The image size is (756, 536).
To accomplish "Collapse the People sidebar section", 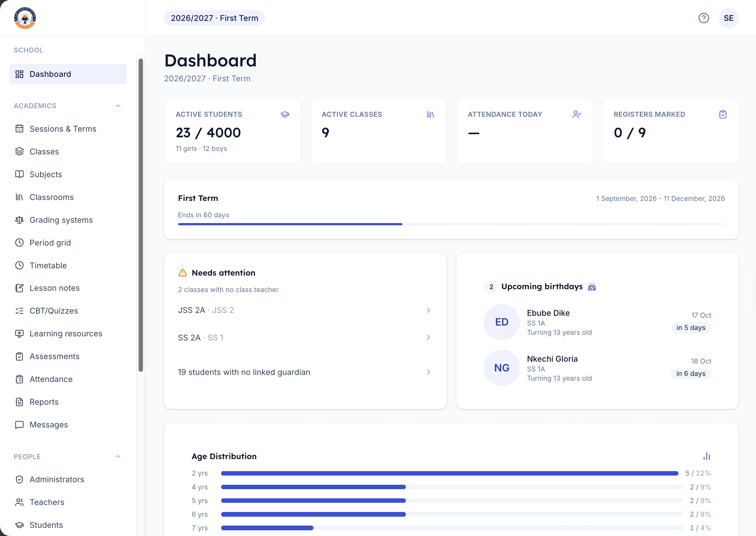I will (118, 457).
